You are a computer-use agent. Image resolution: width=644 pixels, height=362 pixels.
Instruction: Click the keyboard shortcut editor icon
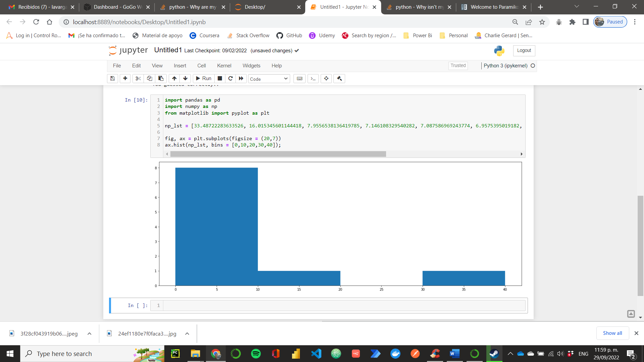point(300,78)
